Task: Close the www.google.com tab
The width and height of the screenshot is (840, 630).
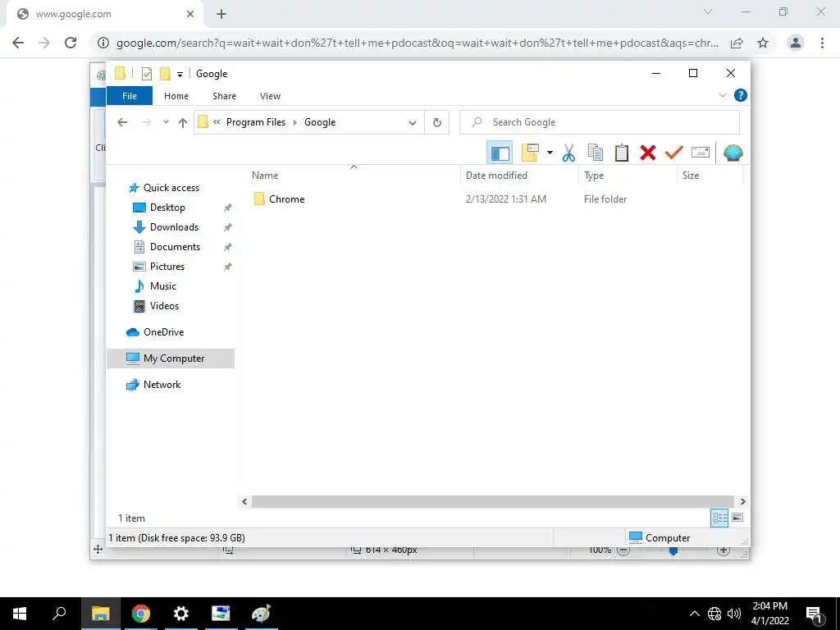Action: click(x=190, y=14)
